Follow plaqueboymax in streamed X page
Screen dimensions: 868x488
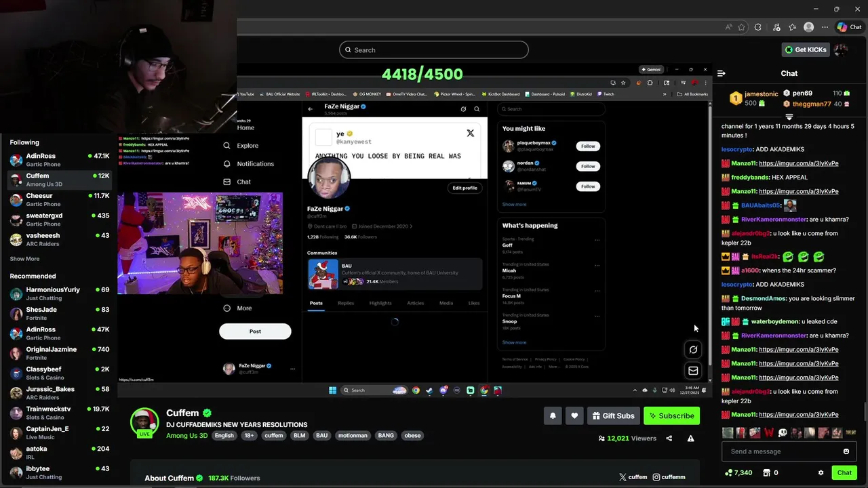(x=588, y=146)
